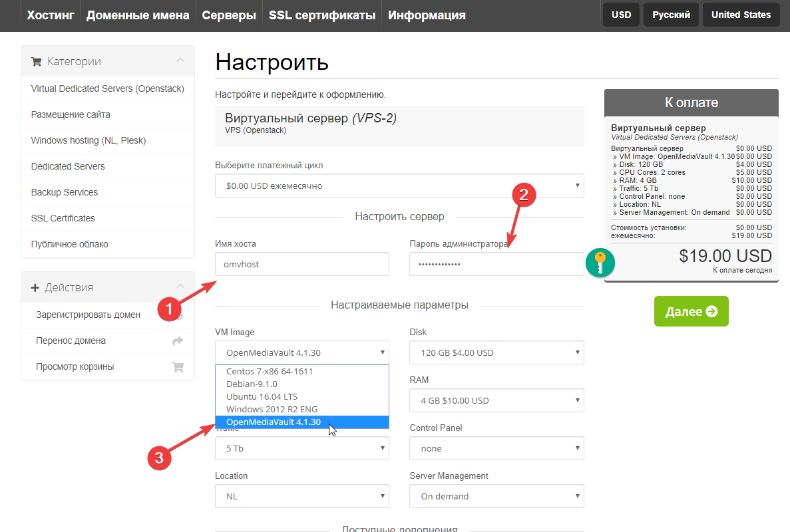Choose Debian-9.1.0 in VM Image list
The width and height of the screenshot is (790, 532).
click(x=252, y=384)
